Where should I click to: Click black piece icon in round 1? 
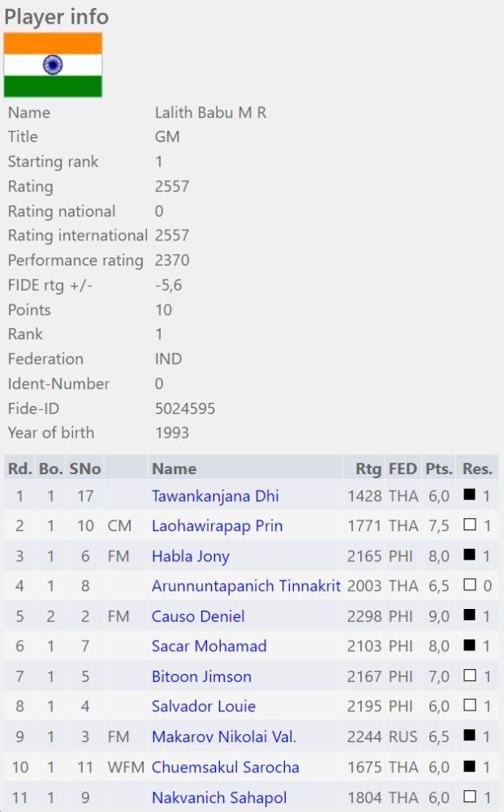[x=469, y=495]
